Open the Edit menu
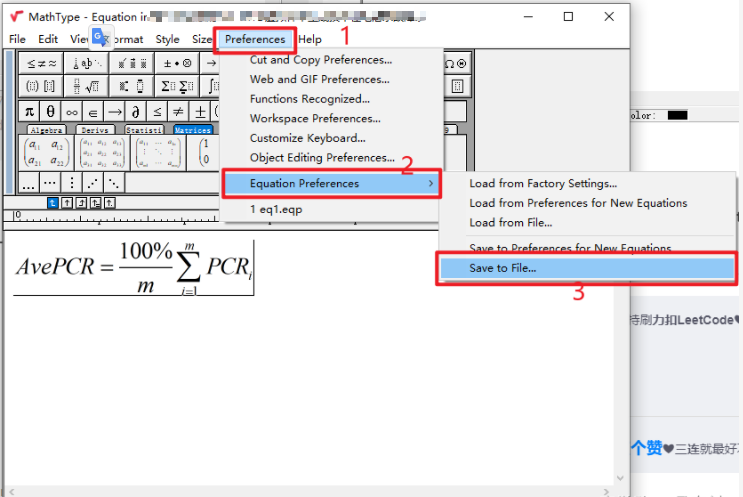Image resolution: width=743 pixels, height=497 pixels. tap(48, 39)
